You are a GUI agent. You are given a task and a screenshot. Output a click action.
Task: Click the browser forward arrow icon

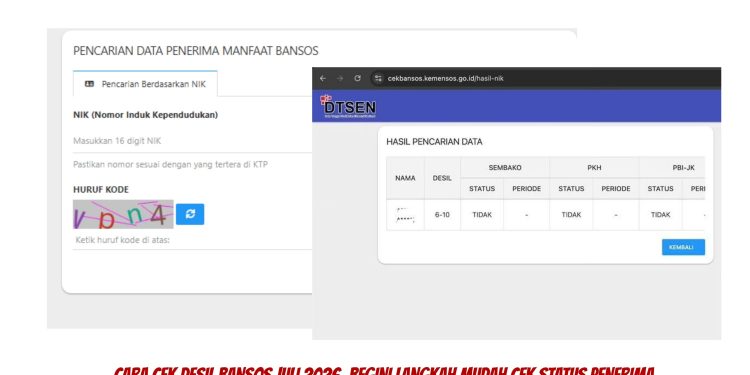pyautogui.click(x=340, y=78)
